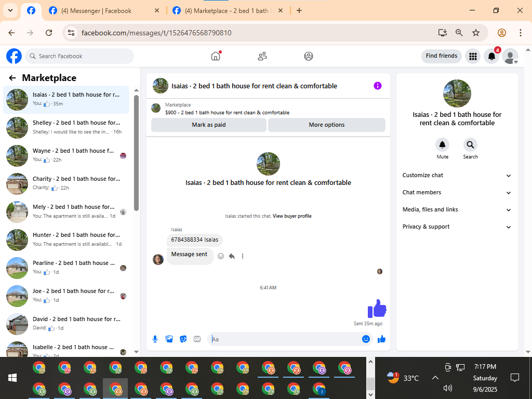The height and width of the screenshot is (399, 532).
Task: Switch to Messenger | Facebook tab
Action: click(x=104, y=11)
